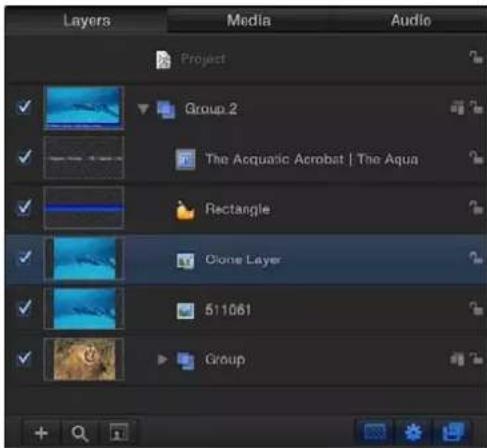487x448 pixels.
Task: Add a new group with the plus button
Action: [x=41, y=433]
